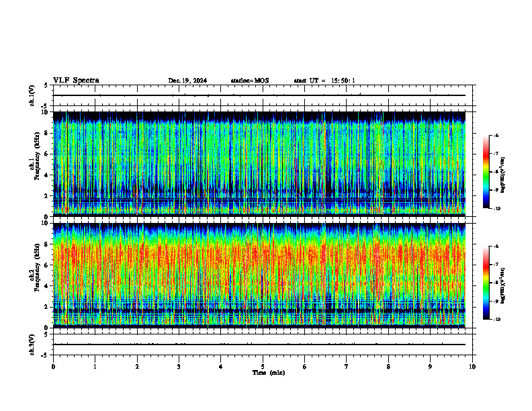Viewport: 532px width, 411px height.
Task: Click the ch.3 voltage waveform trace
Action: point(259,345)
